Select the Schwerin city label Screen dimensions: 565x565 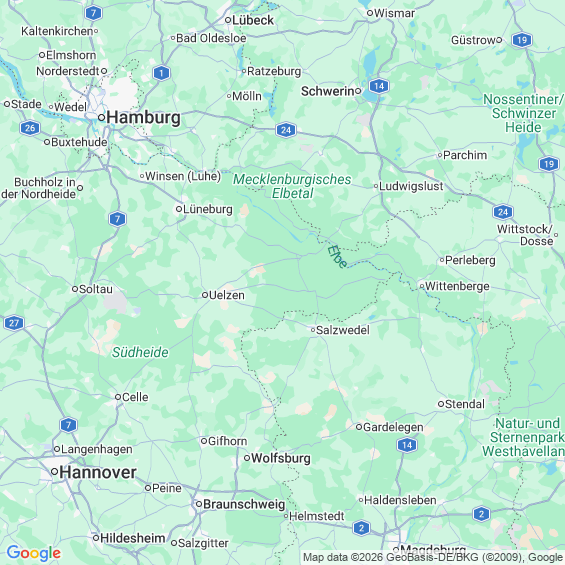click(328, 91)
